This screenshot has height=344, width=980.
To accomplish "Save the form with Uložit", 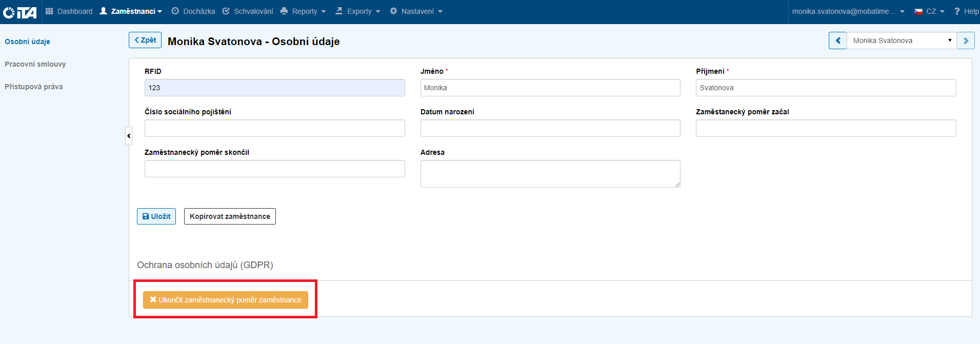I will point(156,216).
